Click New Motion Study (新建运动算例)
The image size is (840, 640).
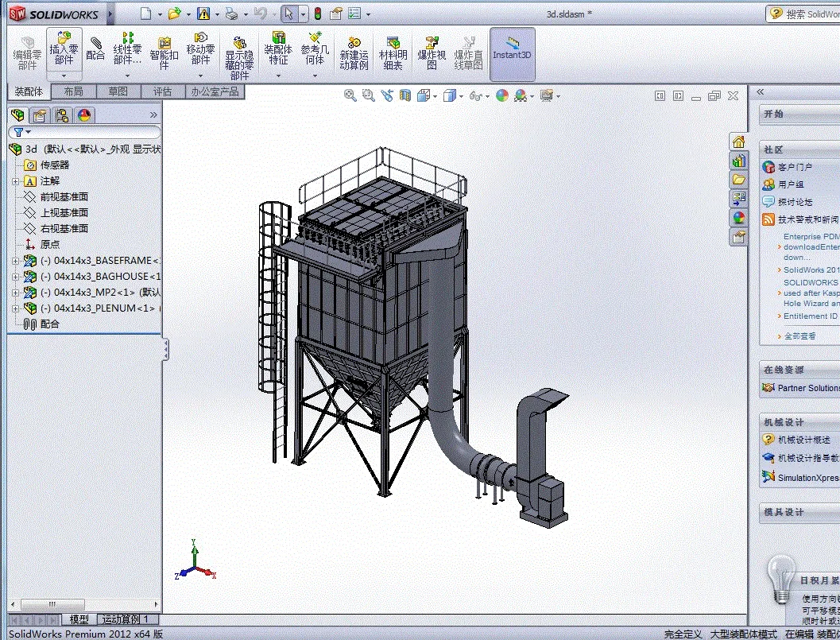pyautogui.click(x=354, y=53)
